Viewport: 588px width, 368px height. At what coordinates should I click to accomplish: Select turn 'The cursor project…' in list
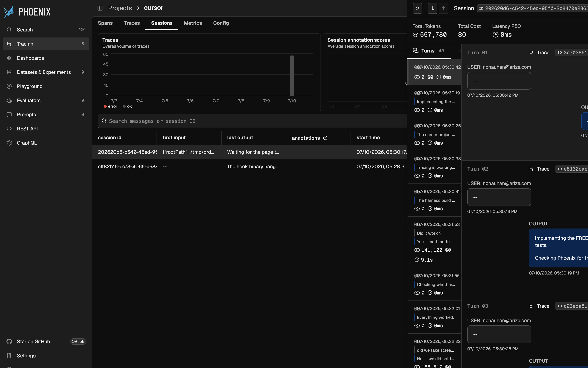(x=434, y=134)
